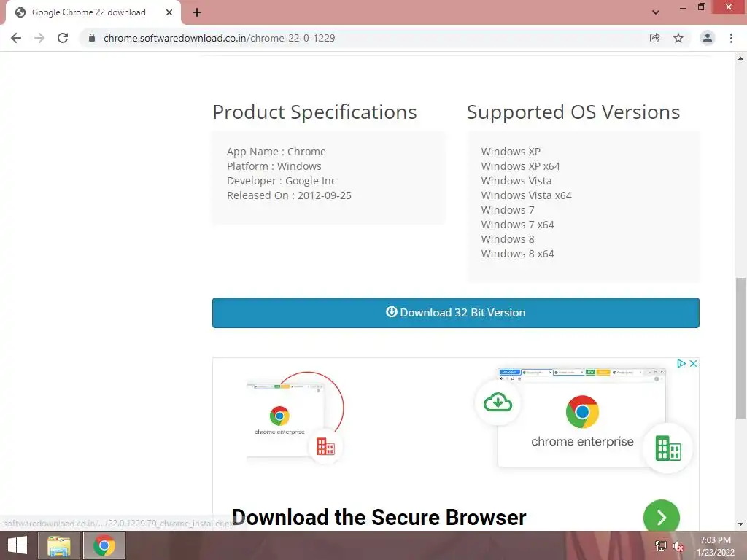Open Chrome's three-dot menu
This screenshot has width=747, height=560.
coord(731,38)
